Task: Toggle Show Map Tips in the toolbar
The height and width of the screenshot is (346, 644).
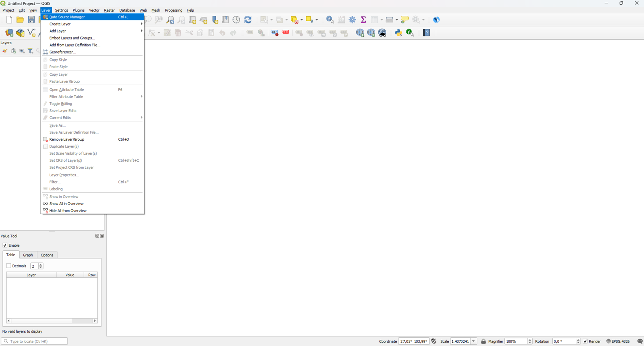Action: [405, 19]
